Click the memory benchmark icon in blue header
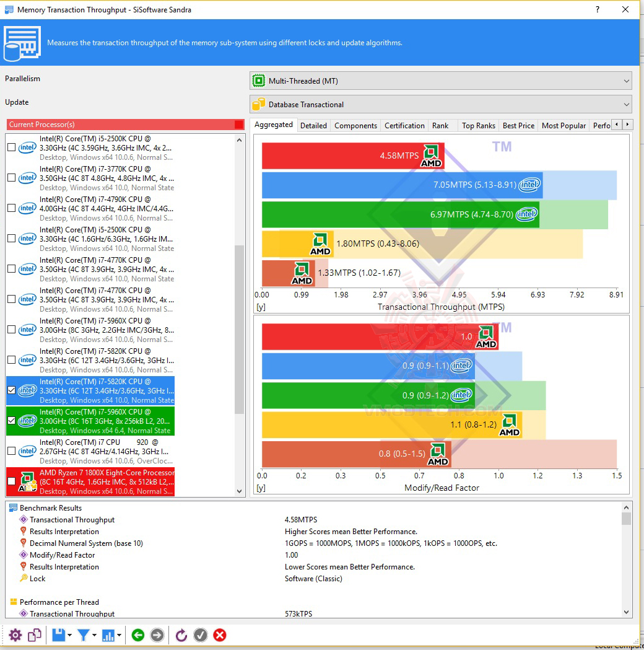The height and width of the screenshot is (650, 644). [22, 43]
